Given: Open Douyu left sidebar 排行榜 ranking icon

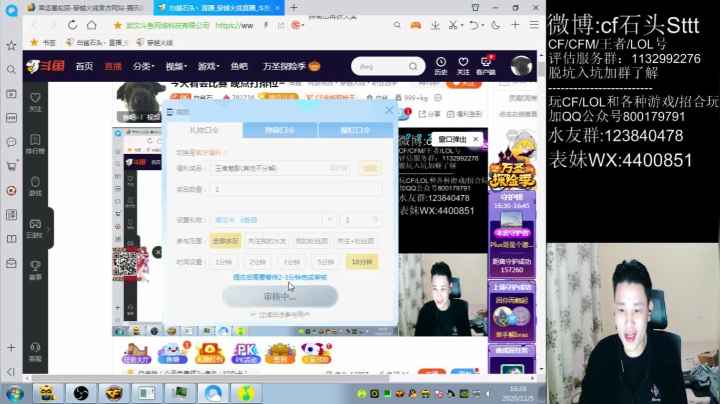Looking at the screenshot, I should pos(35,144).
